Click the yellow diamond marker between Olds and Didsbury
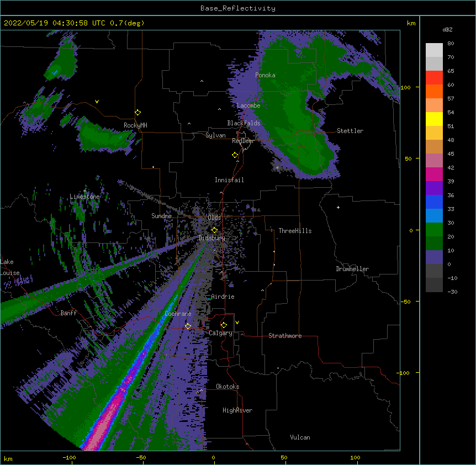Screen dimensions: 476x465 (x=214, y=230)
